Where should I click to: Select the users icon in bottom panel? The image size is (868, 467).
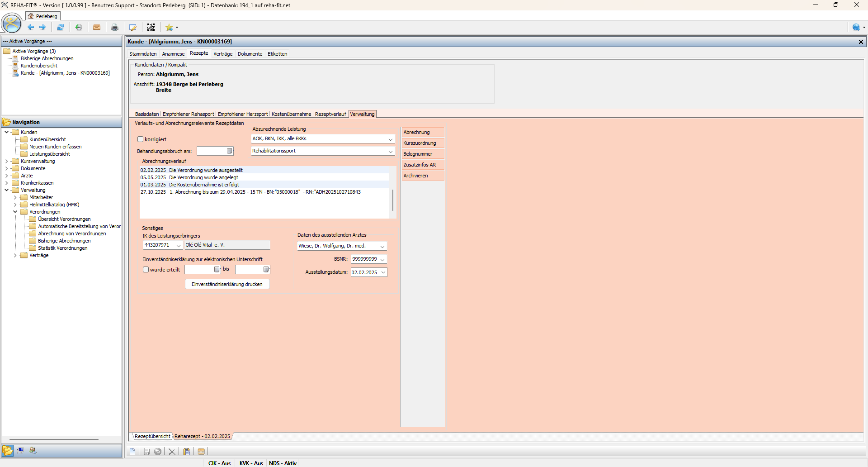pyautogui.click(x=33, y=450)
